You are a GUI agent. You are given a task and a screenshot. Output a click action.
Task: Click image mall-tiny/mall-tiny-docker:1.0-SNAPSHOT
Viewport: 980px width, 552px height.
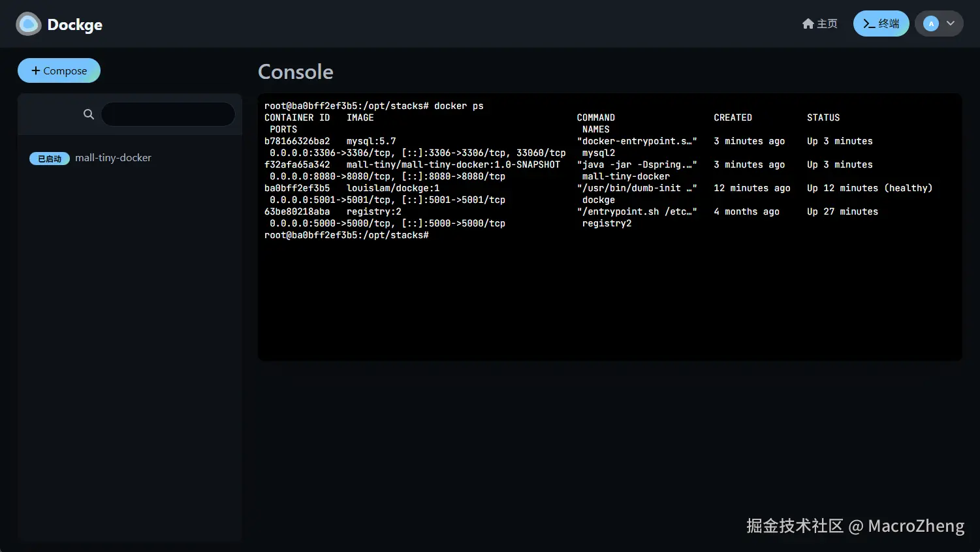click(x=453, y=164)
